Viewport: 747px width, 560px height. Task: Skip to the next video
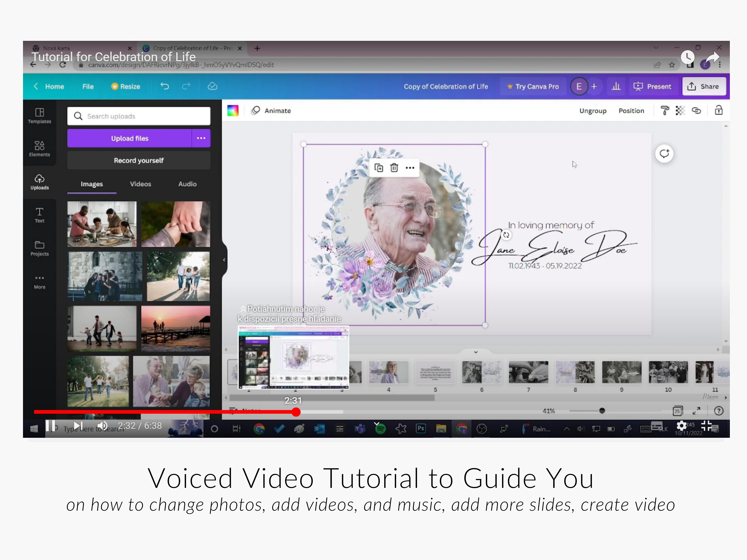(x=78, y=426)
